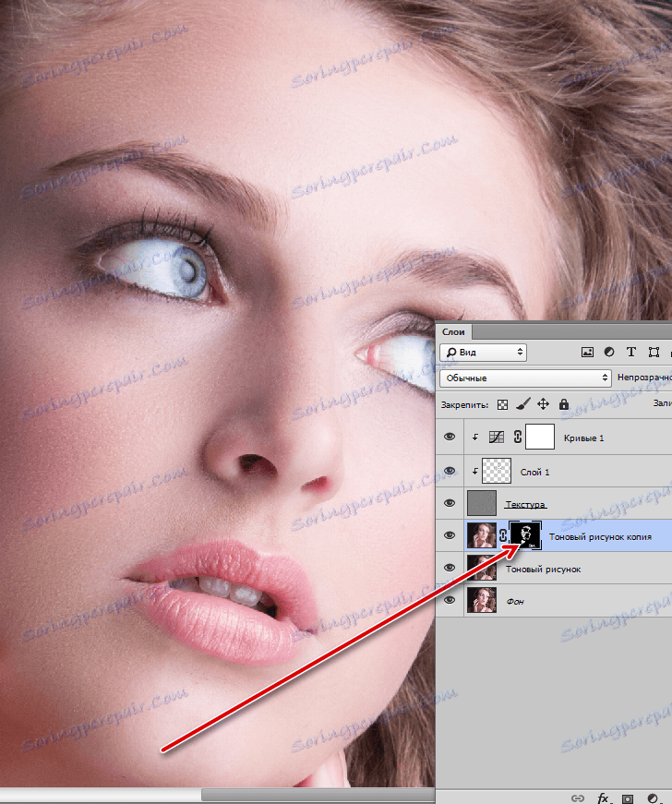Toggle visibility of Текстура layer
The height and width of the screenshot is (804, 672).
tap(450, 503)
